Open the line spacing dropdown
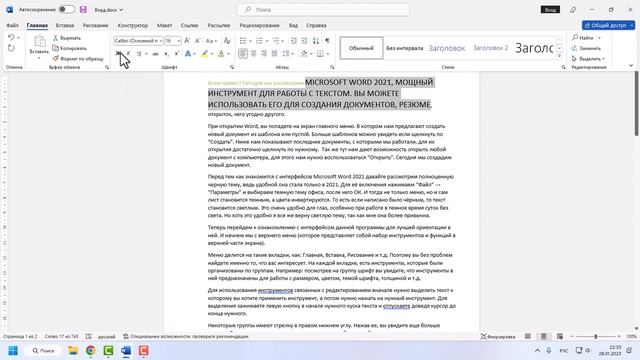 coord(293,53)
